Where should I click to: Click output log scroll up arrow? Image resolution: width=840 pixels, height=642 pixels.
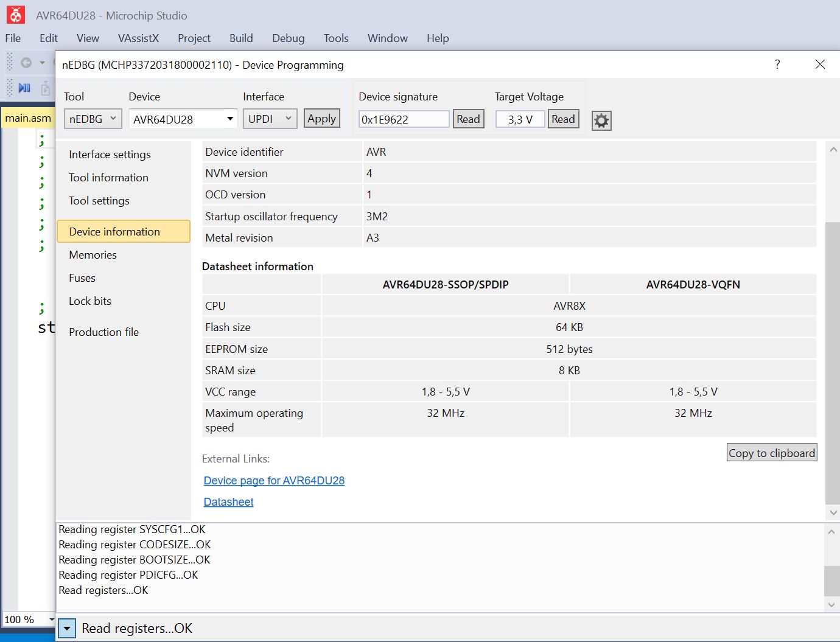[831, 531]
